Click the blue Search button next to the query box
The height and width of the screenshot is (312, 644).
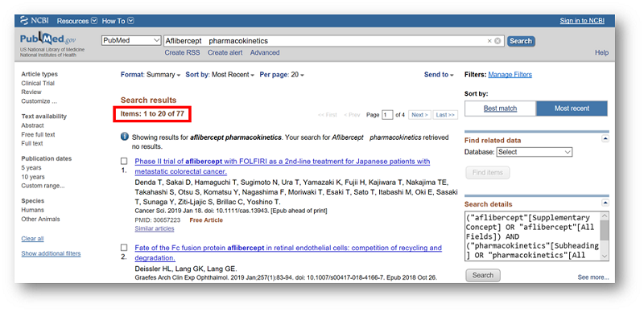pos(521,41)
